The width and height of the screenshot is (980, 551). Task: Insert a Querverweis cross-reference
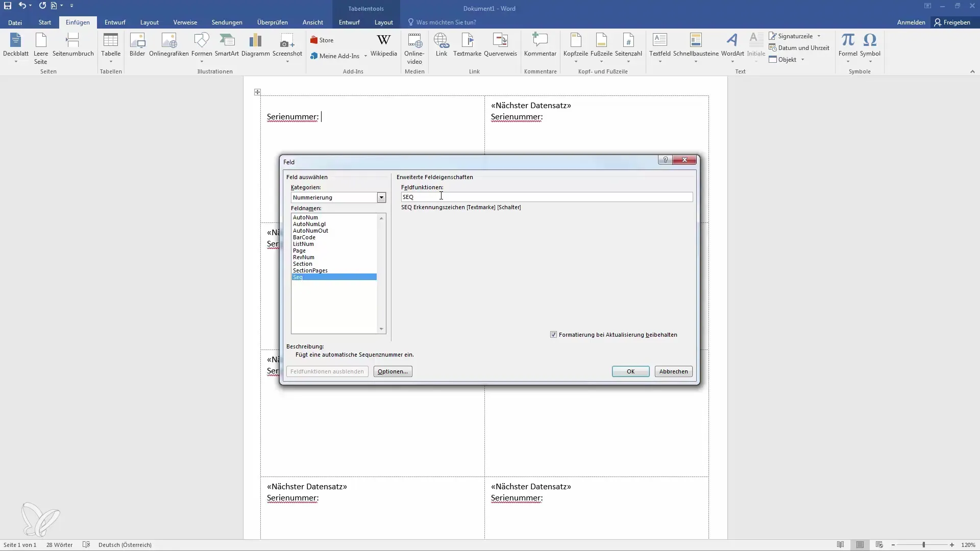pos(500,45)
